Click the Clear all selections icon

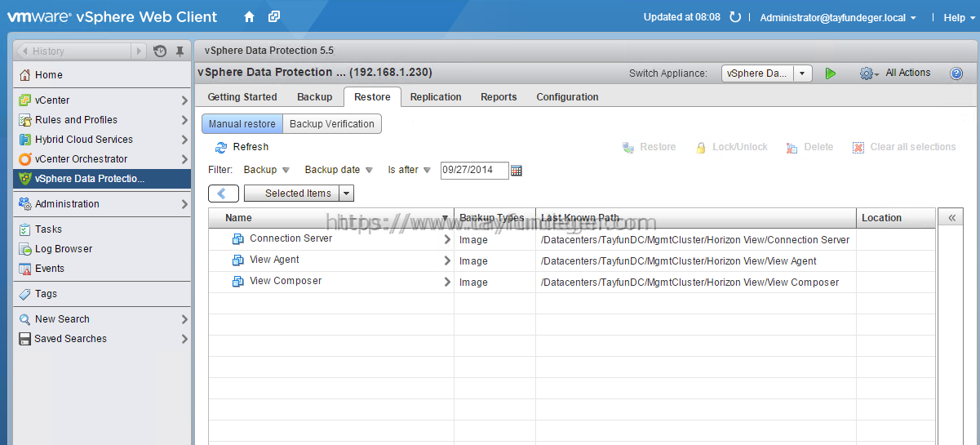tap(858, 148)
